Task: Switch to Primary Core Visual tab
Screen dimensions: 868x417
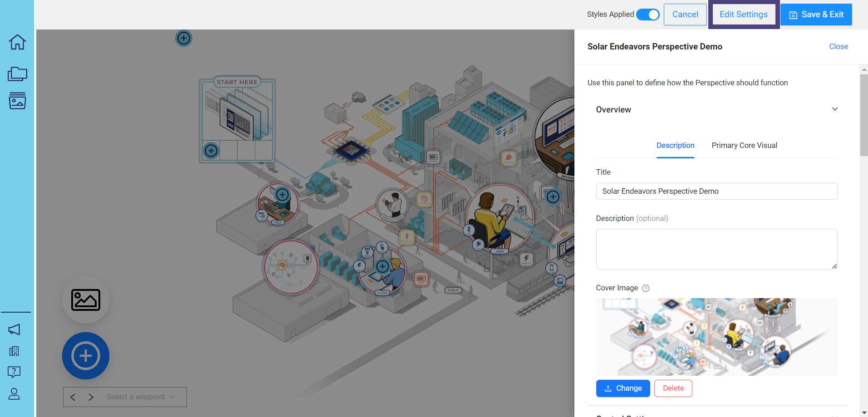Action: (x=744, y=145)
